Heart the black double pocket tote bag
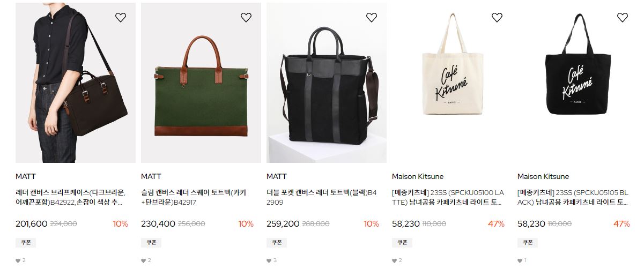The height and width of the screenshot is (269, 644). click(372, 17)
